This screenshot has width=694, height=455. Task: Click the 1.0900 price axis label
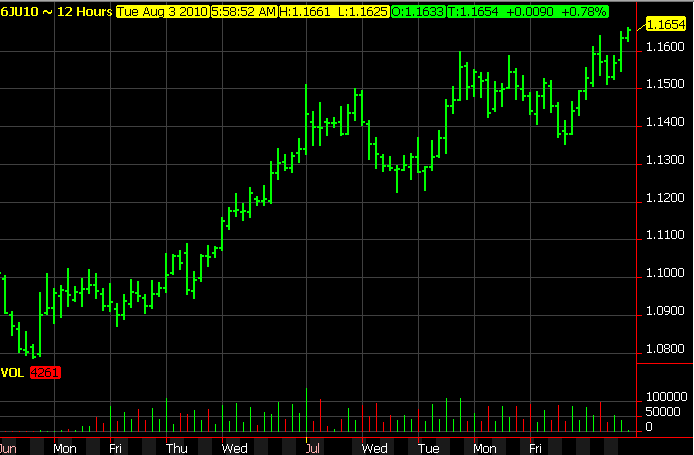[665, 311]
